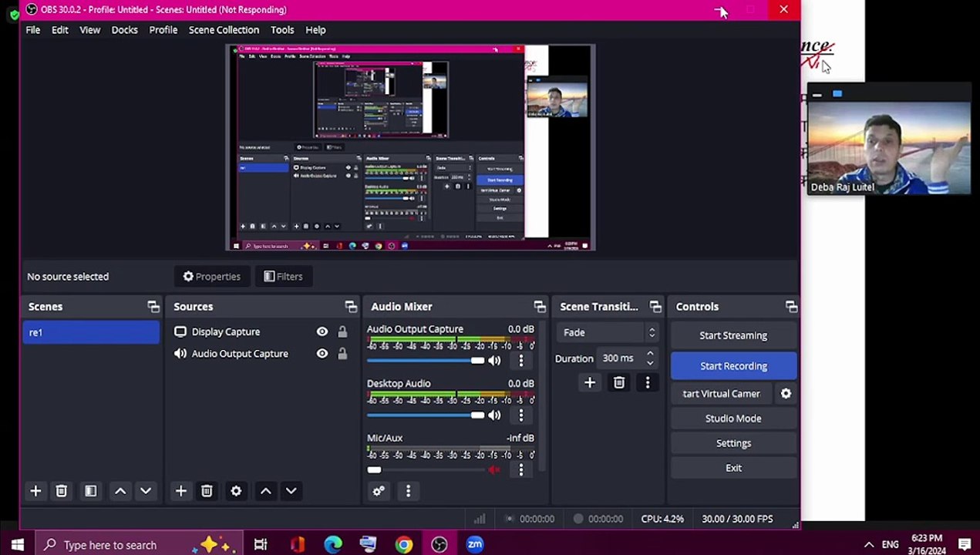Image resolution: width=980 pixels, height=555 pixels.
Task: Click the Exit button
Action: pos(733,468)
